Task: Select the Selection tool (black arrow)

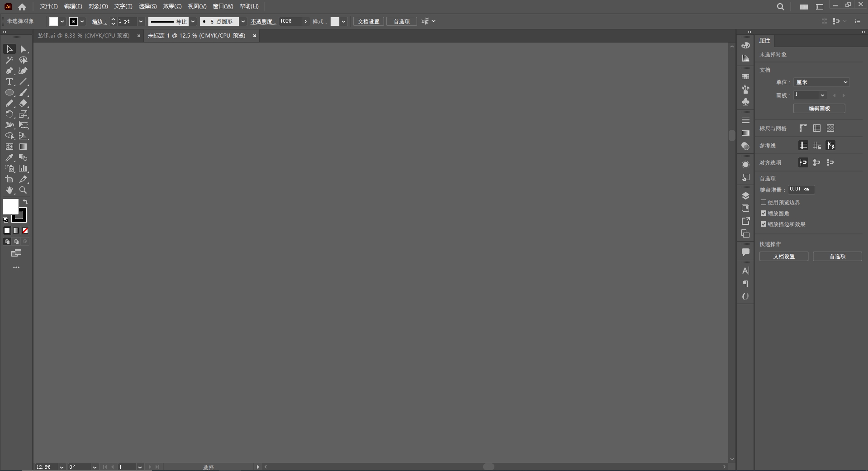Action: click(9, 49)
